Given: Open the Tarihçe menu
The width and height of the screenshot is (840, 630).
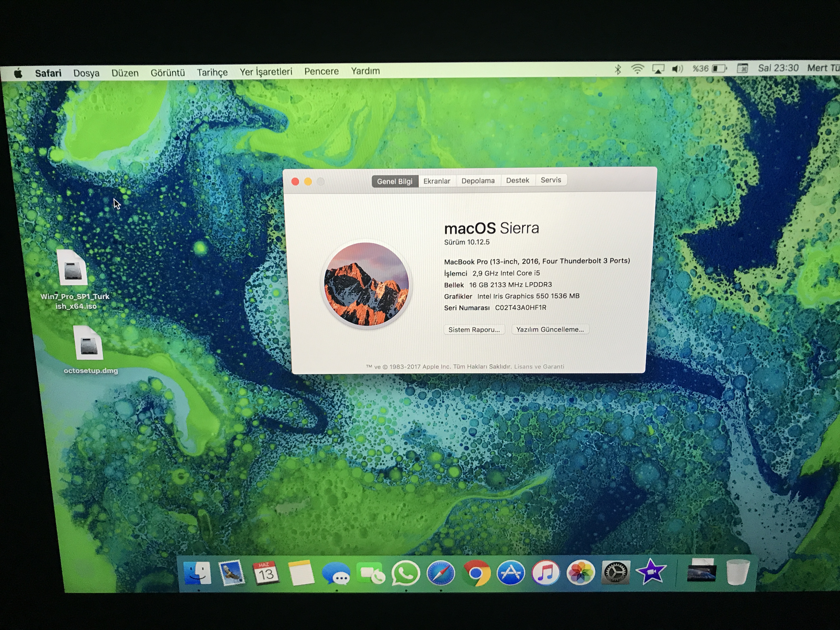Looking at the screenshot, I should tap(212, 72).
